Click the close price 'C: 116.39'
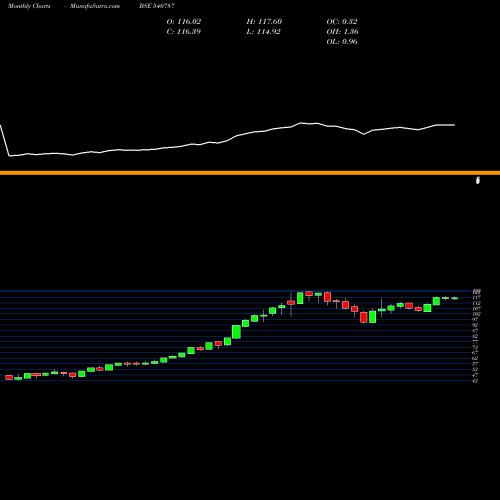The image size is (500, 500). point(184,32)
